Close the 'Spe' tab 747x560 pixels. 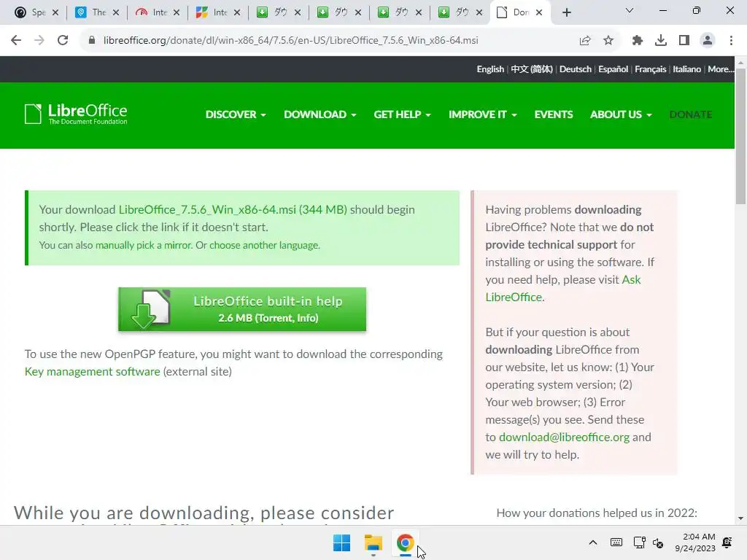(x=55, y=12)
